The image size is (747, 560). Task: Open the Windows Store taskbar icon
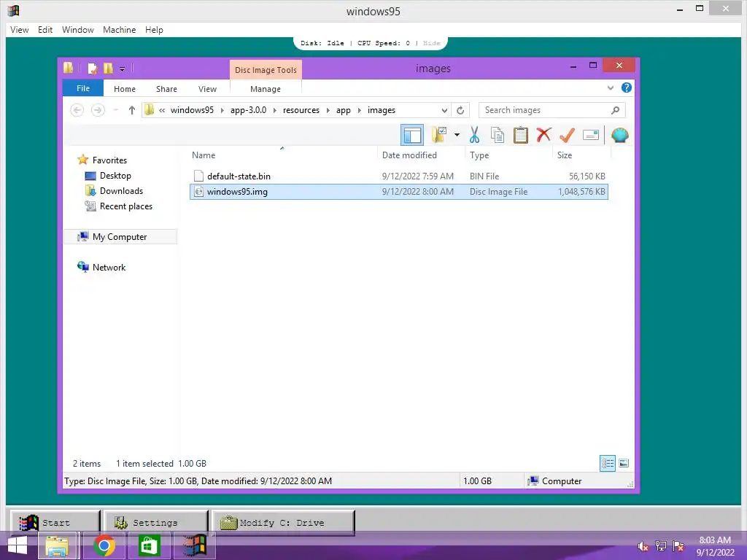tap(149, 545)
